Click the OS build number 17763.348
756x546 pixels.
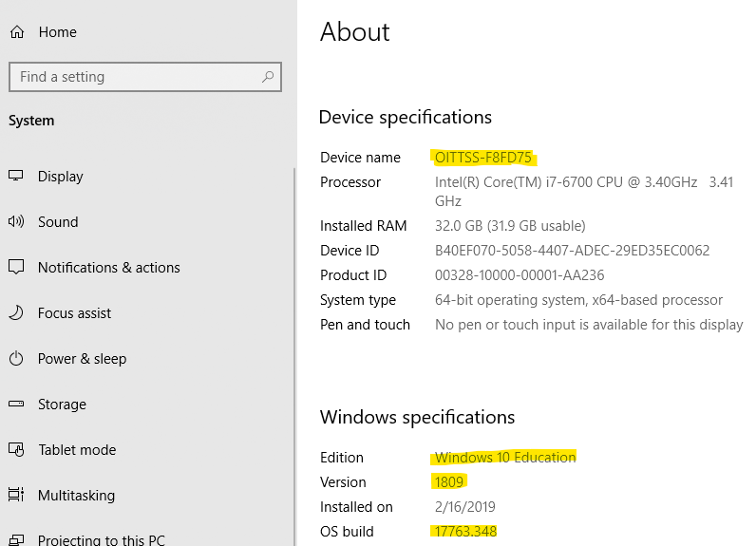click(x=465, y=532)
